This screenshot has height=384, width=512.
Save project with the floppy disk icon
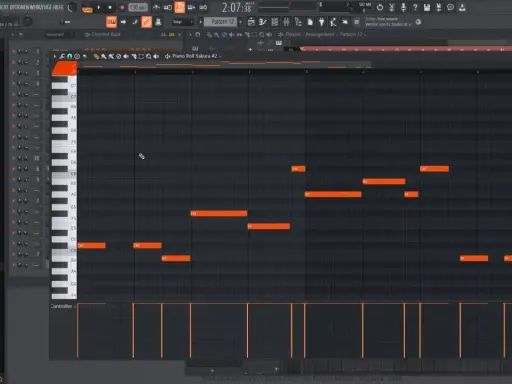pyautogui.click(x=427, y=7)
